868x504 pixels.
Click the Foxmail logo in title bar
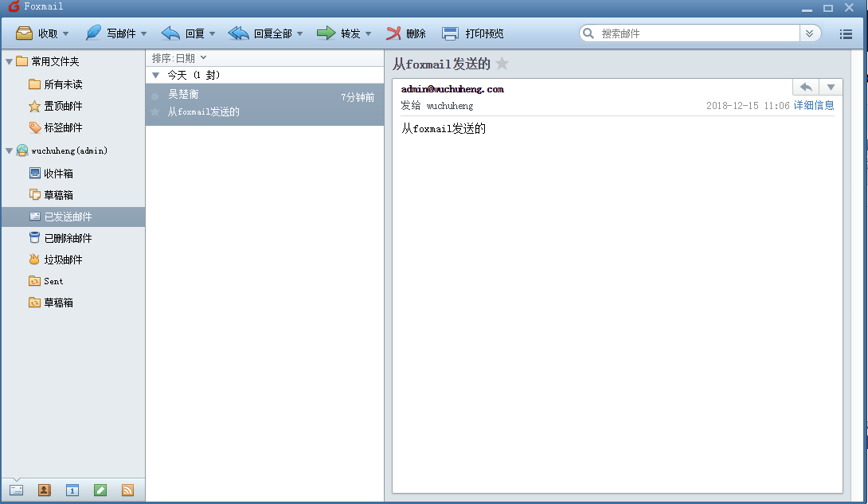pos(14,6)
